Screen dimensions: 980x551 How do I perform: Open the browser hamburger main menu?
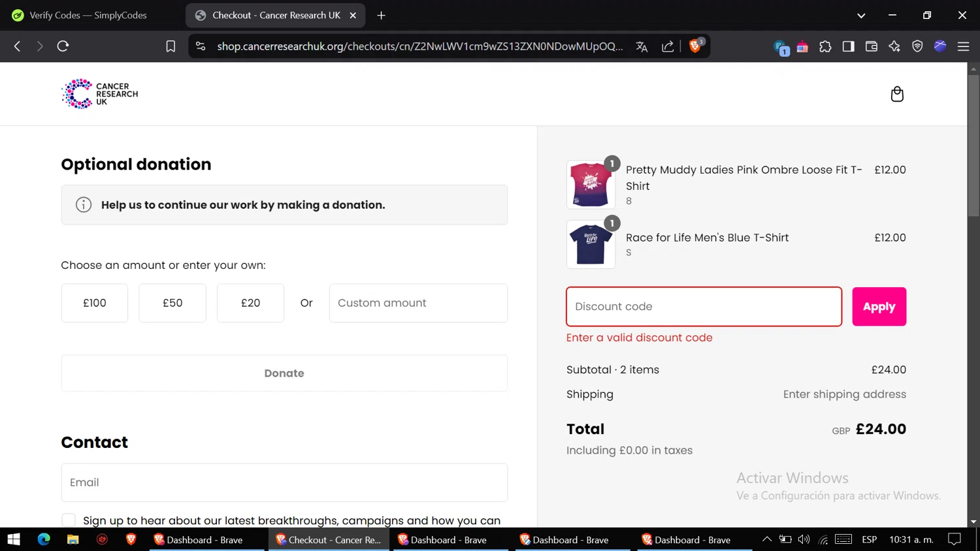(963, 46)
